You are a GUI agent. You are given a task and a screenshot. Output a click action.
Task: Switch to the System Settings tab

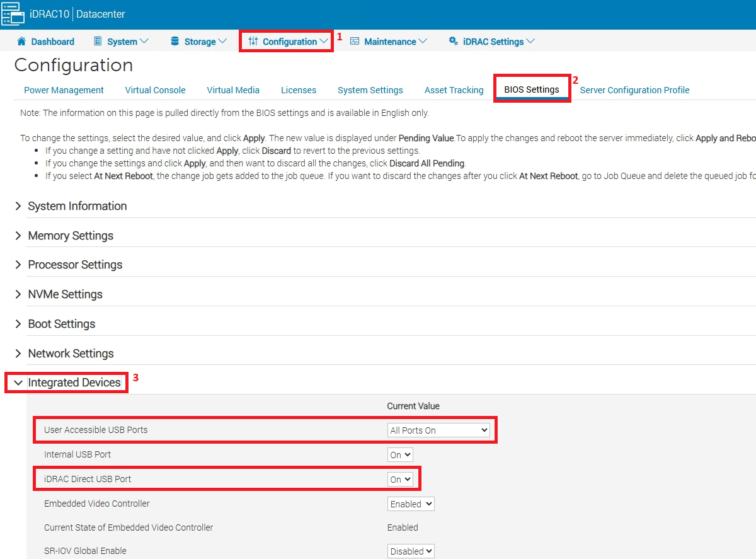[x=370, y=90]
